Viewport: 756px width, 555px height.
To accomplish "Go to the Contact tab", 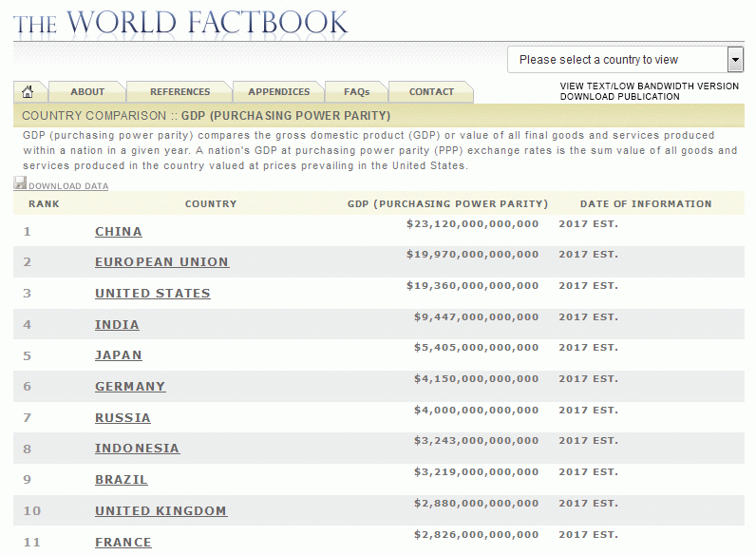I will (x=431, y=92).
